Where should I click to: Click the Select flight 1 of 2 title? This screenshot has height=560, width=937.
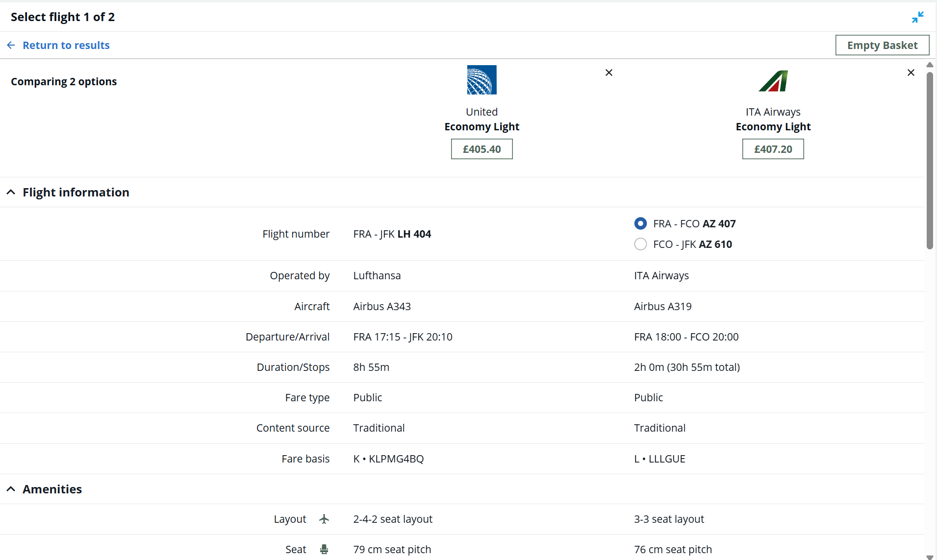tap(63, 17)
